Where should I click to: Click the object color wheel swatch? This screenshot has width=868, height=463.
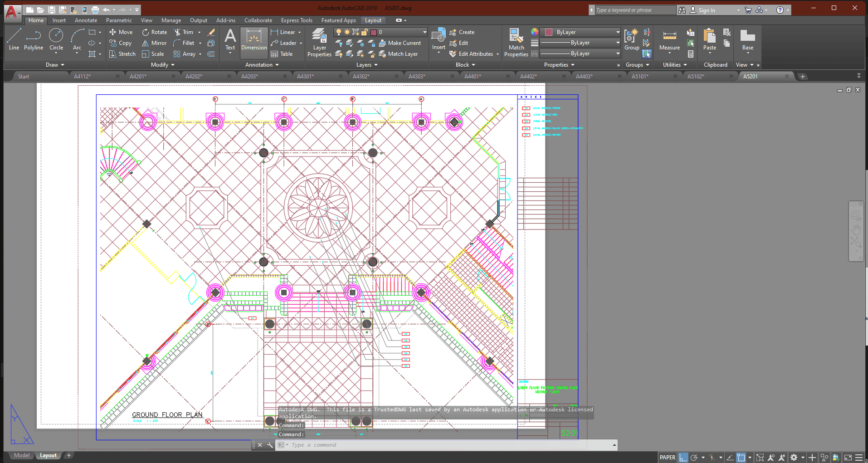[535, 32]
